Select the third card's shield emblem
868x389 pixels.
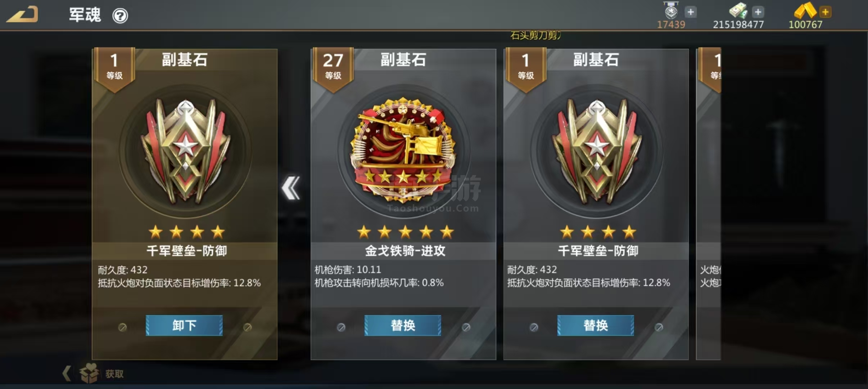597,151
